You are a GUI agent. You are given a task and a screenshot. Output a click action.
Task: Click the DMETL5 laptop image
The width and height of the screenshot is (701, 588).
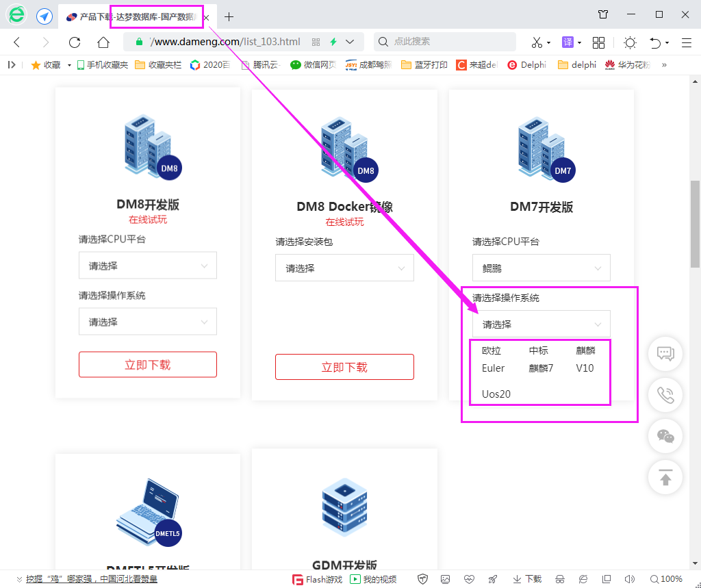point(149,513)
